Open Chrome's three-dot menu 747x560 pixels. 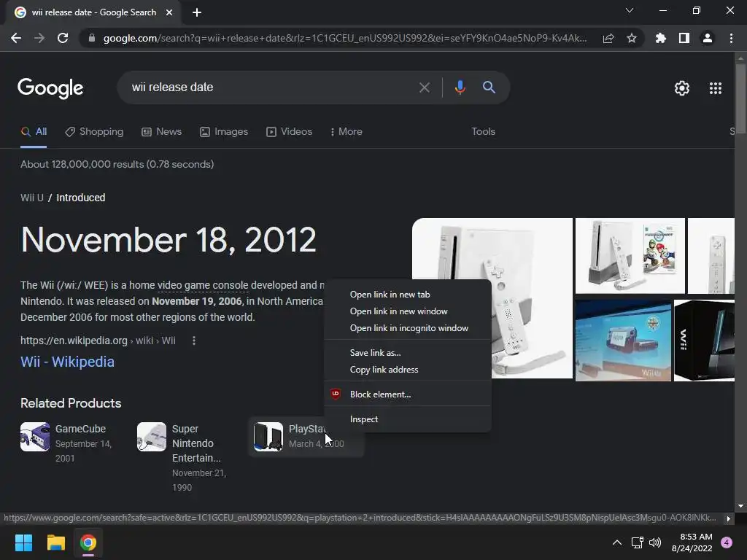(x=731, y=38)
